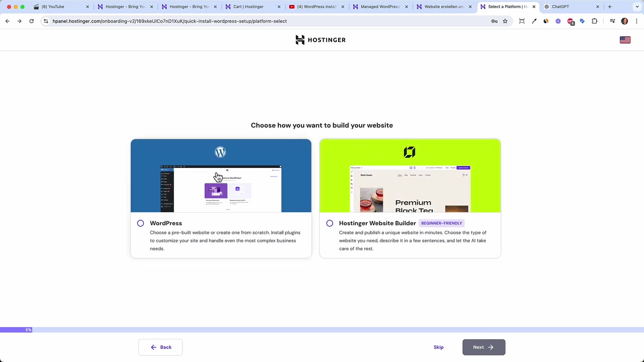Click the BEGINNER-FRIENDLY badge
Screen dimensions: 644x362
[x=442, y=223]
